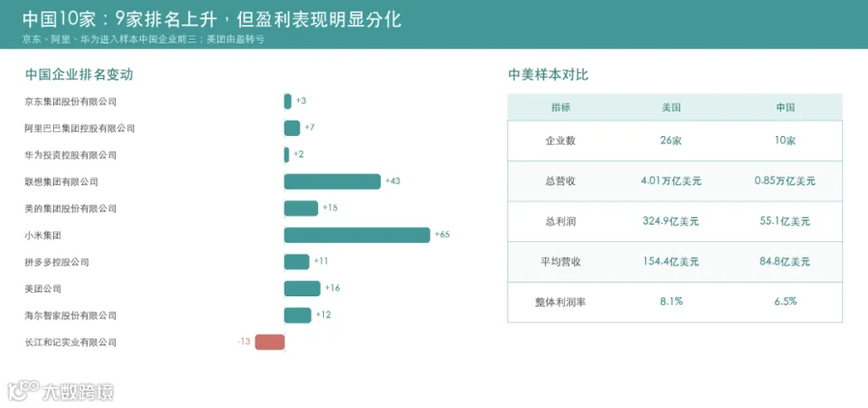The height and width of the screenshot is (408, 868).
Task: Select the red 长江和记 negative bar
Action: coord(270,342)
